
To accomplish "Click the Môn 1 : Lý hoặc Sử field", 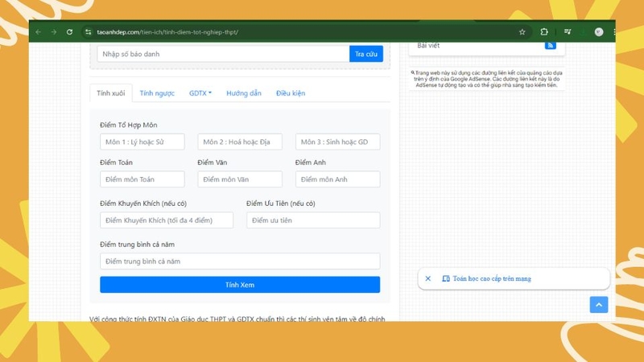I will tap(142, 142).
